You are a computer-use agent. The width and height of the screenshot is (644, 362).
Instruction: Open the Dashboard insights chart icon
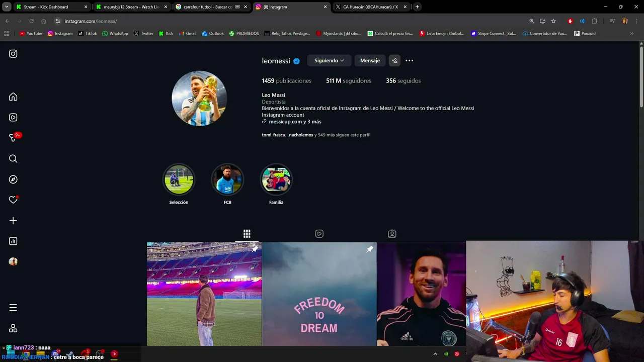13,241
